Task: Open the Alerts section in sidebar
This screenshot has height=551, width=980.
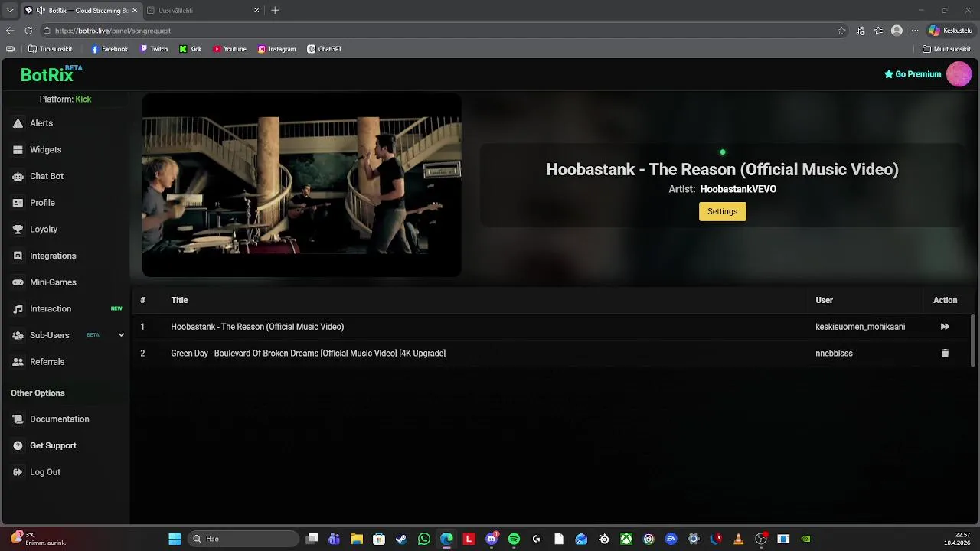Action: tap(41, 123)
